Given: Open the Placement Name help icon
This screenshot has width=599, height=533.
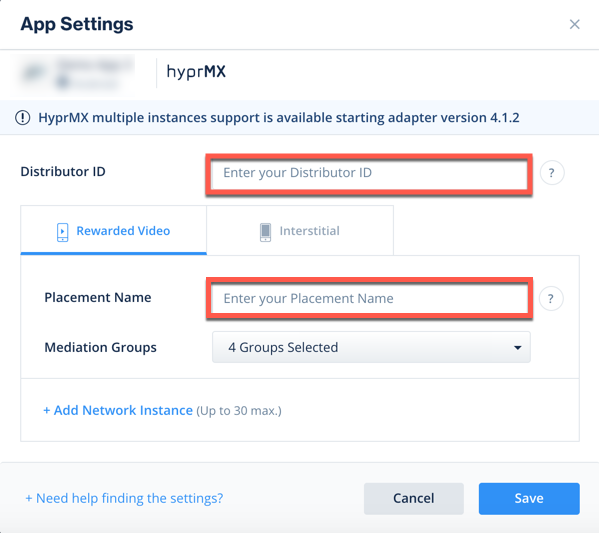Looking at the screenshot, I should click(x=551, y=298).
